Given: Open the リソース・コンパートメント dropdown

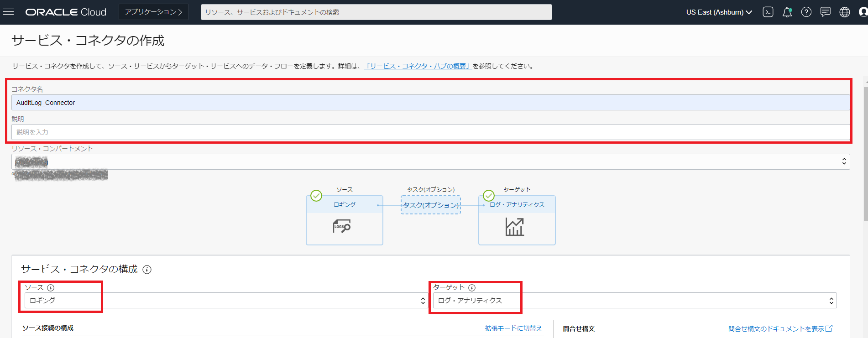Looking at the screenshot, I should [x=430, y=162].
